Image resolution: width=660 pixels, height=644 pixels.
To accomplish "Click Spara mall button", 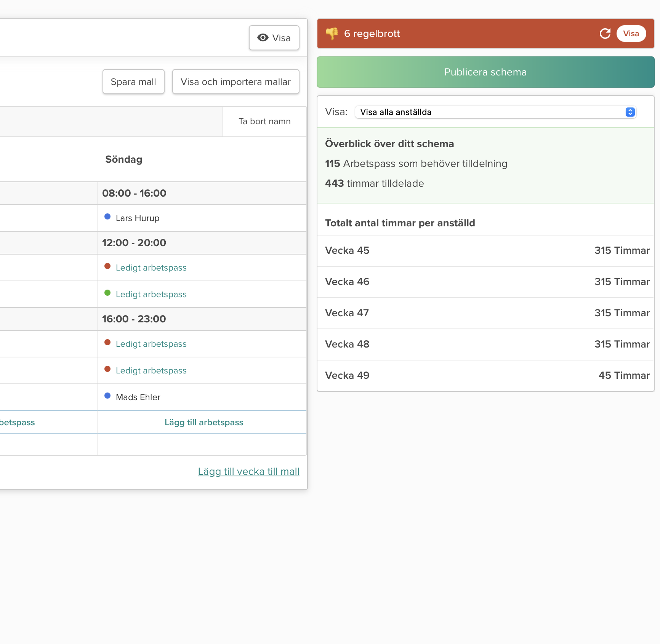I will click(x=133, y=82).
